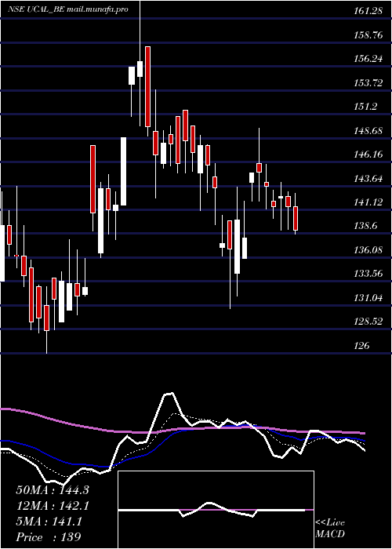The image size is (392, 549).
Task: Click the 131.04 price axis label
Action: coord(368,298)
